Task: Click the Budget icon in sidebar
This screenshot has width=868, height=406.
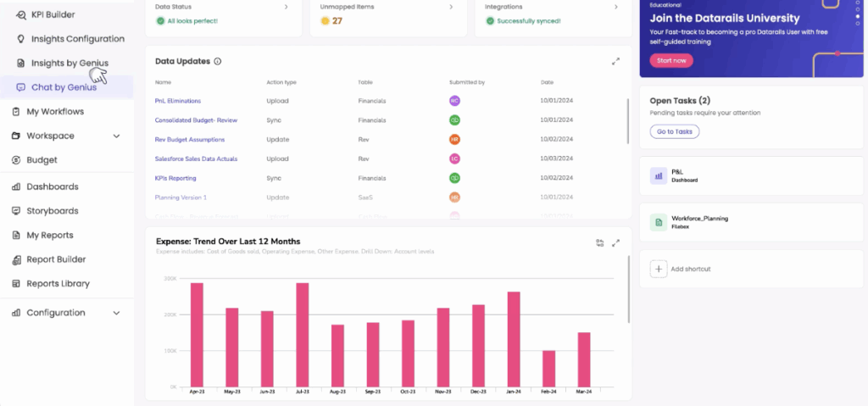Action: click(17, 160)
